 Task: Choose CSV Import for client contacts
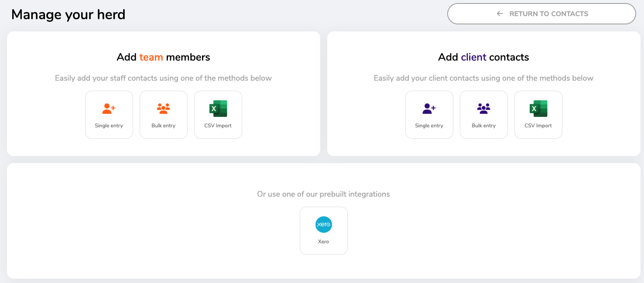click(538, 115)
